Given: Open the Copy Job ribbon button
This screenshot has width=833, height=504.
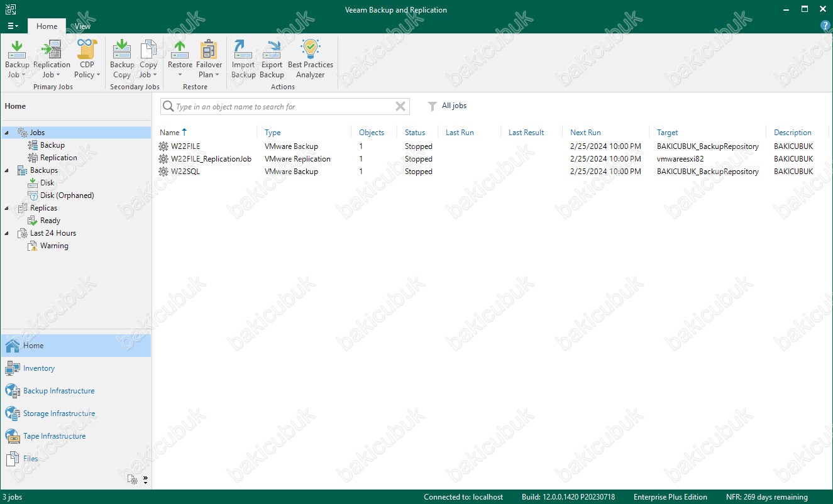Looking at the screenshot, I should pos(148,58).
